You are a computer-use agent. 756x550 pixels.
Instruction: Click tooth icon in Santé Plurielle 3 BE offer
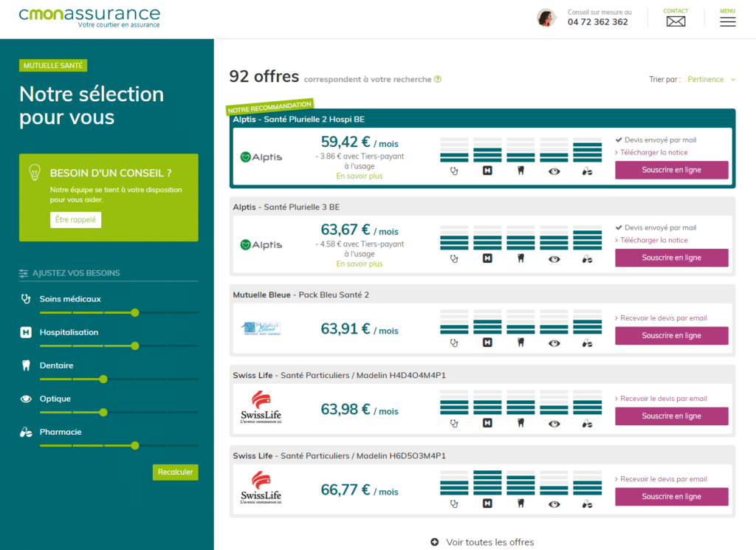(520, 258)
